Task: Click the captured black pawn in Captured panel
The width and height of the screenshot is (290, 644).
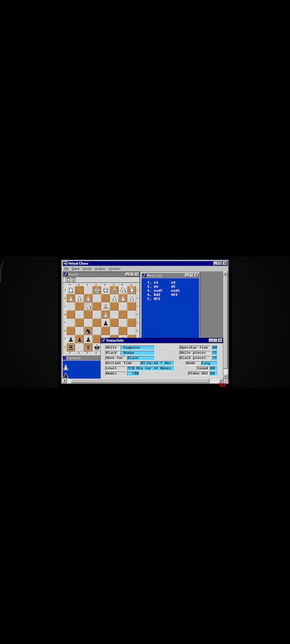Action: tap(66, 376)
